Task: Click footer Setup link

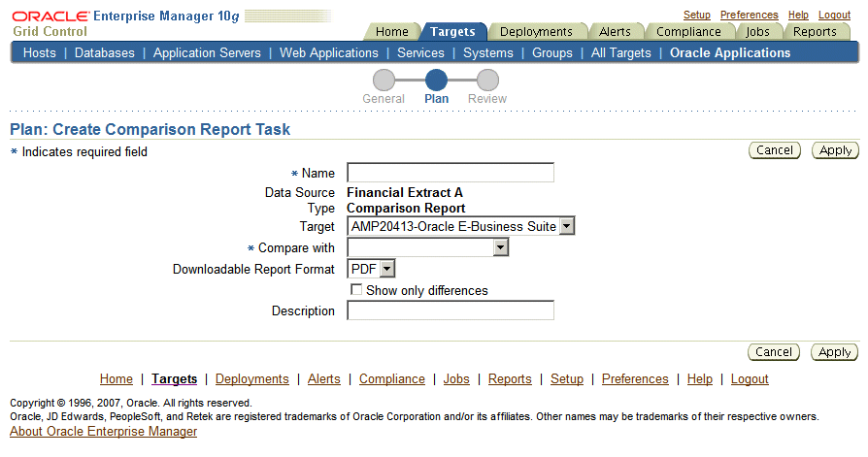Action: click(x=567, y=379)
